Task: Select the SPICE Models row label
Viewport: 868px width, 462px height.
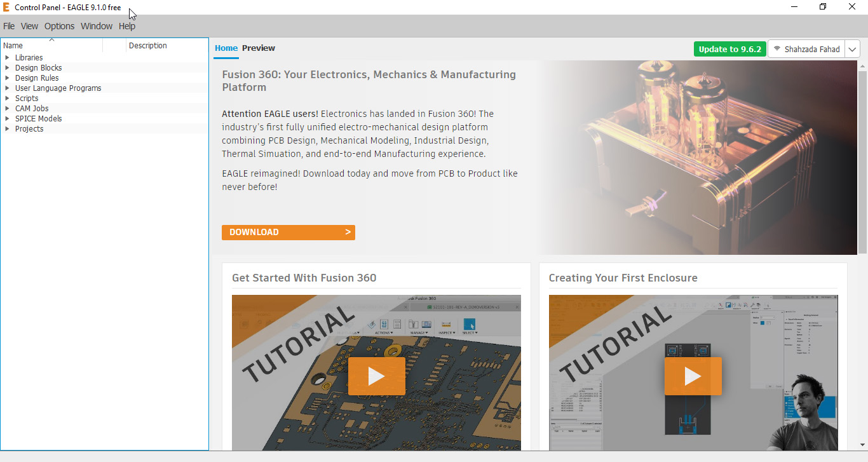Action: click(39, 119)
